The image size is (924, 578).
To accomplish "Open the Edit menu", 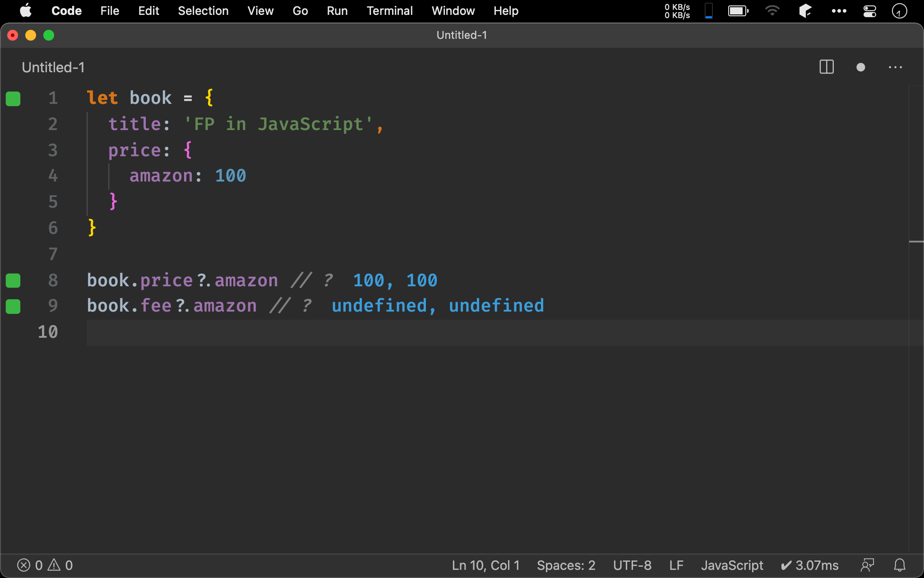I will 148,10.
